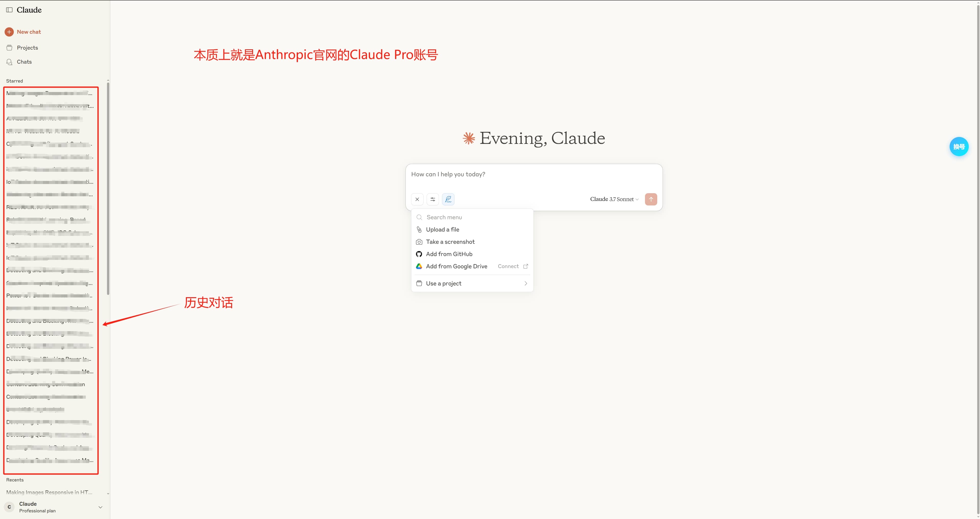980x519 pixels.
Task: Close the attachment menu with X icon
Action: (x=417, y=199)
